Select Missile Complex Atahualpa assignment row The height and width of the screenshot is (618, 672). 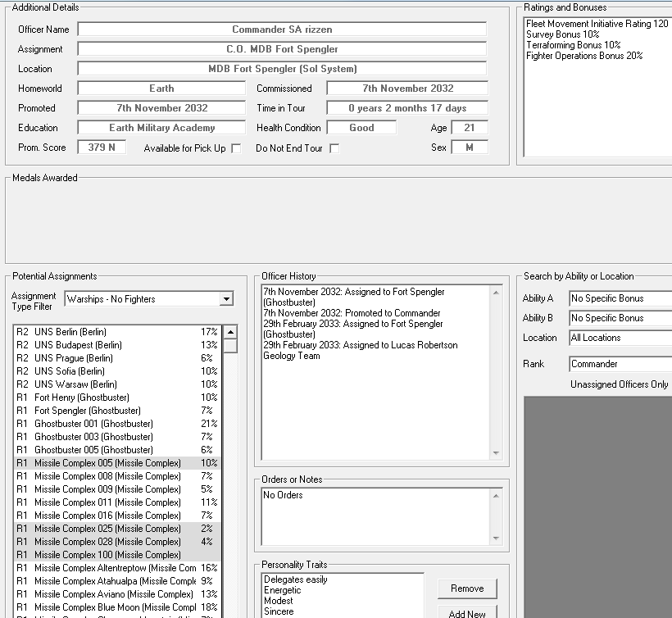118,581
